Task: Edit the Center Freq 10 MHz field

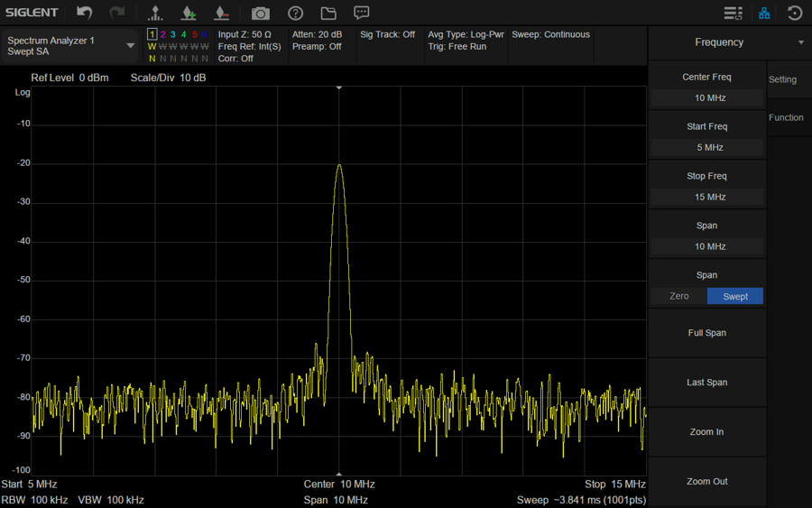Action: point(706,97)
